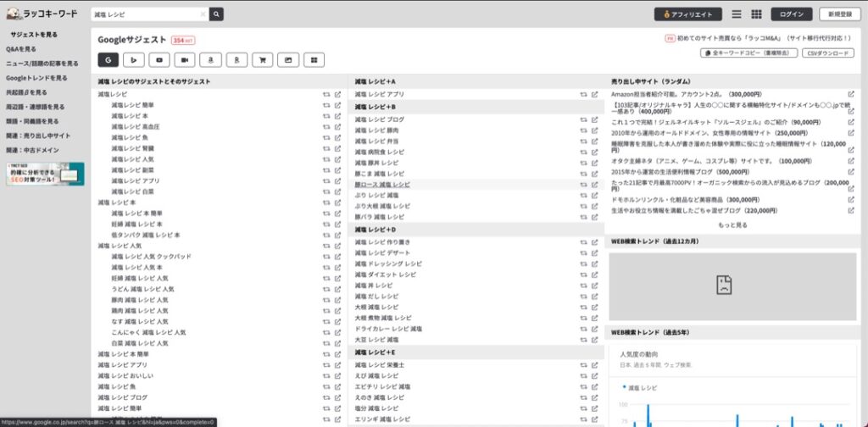The height and width of the screenshot is (427, 868).
Task: Switch to the YouTube suggest source icon
Action: pyautogui.click(x=159, y=60)
